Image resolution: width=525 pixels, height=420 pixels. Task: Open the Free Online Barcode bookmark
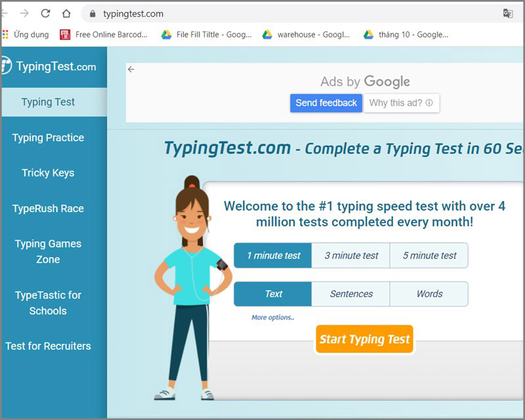pyautogui.click(x=104, y=34)
